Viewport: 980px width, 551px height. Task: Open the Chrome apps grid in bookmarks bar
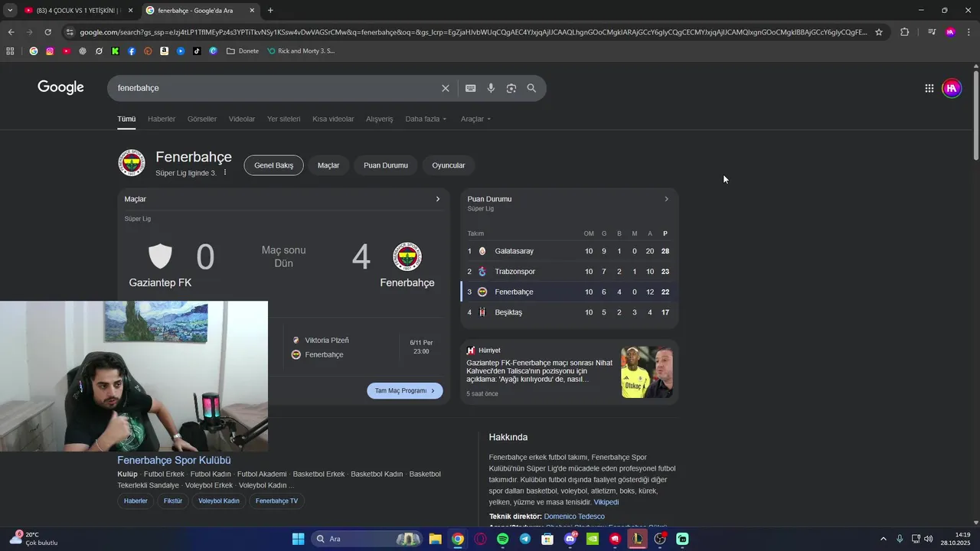(10, 51)
